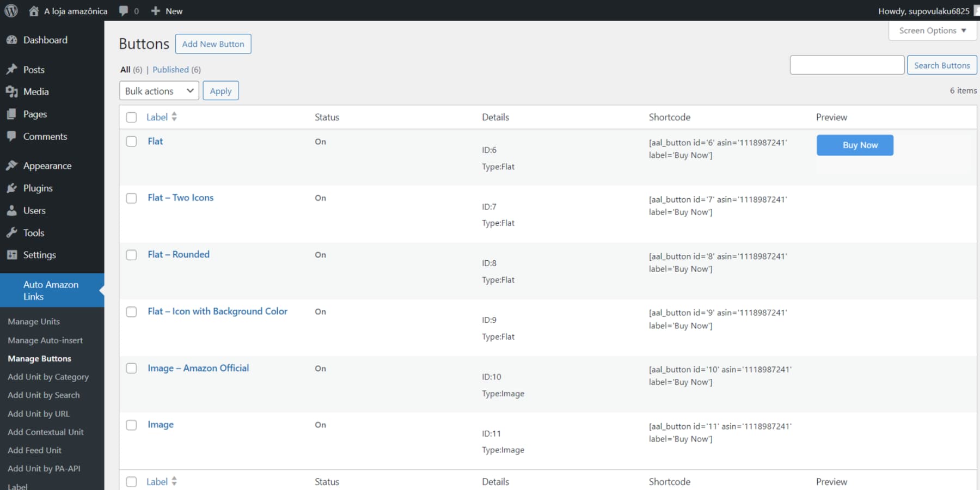The image size is (980, 490).
Task: Select the Appearance paintbrush icon
Action: (12, 166)
